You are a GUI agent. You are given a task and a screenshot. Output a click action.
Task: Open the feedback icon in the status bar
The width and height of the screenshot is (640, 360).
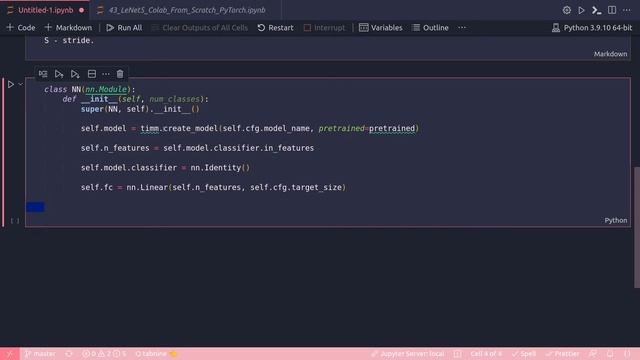point(593,354)
